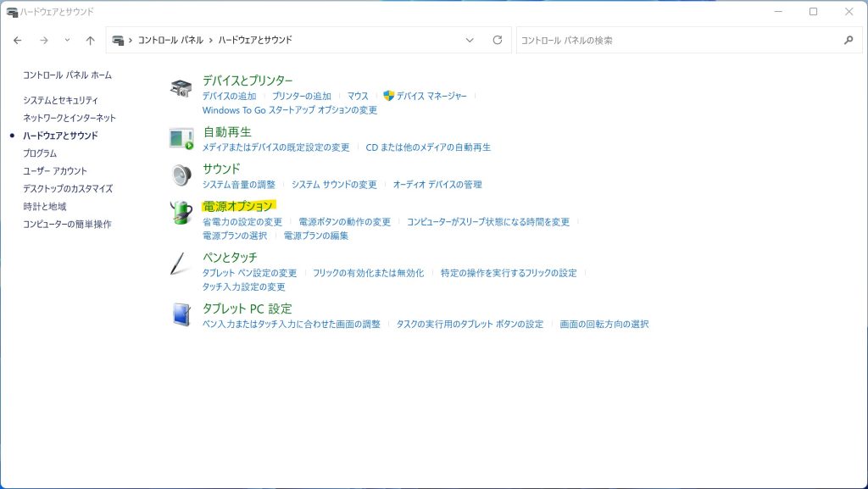Screen dimensions: 868x489
Task: Click システム音量の調整 link
Action: click(x=238, y=185)
